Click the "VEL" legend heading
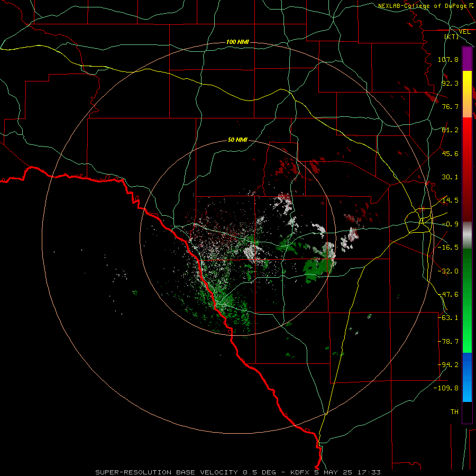 pos(464,32)
